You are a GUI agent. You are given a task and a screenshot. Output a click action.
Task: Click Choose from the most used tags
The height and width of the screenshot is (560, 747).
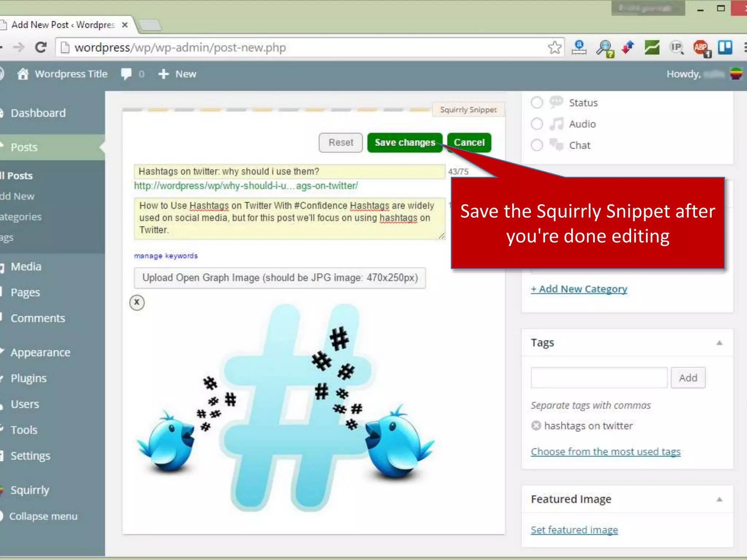coord(605,452)
